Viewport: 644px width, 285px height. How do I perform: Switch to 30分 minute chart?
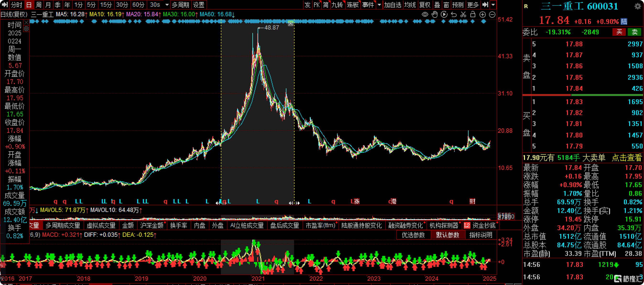pos(122,5)
